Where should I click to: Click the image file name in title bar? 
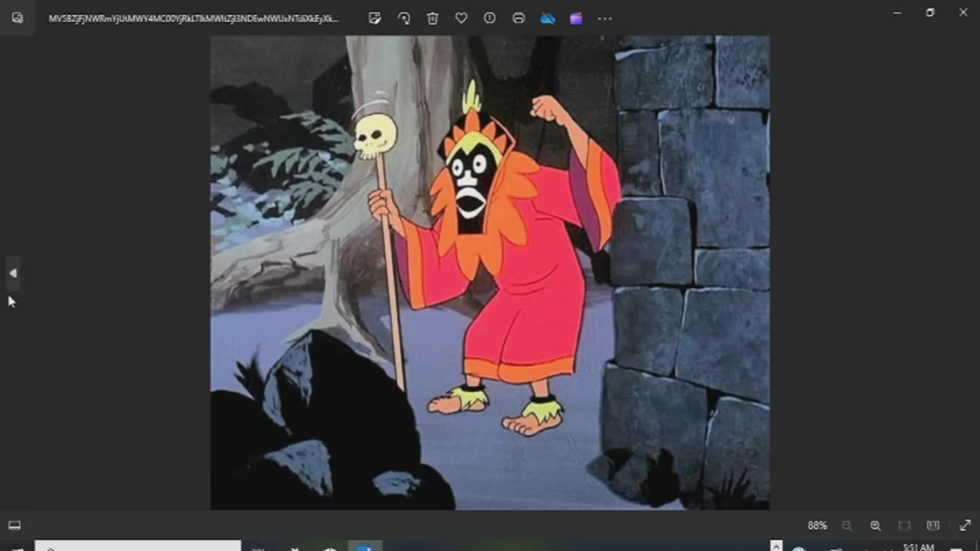(x=194, y=18)
